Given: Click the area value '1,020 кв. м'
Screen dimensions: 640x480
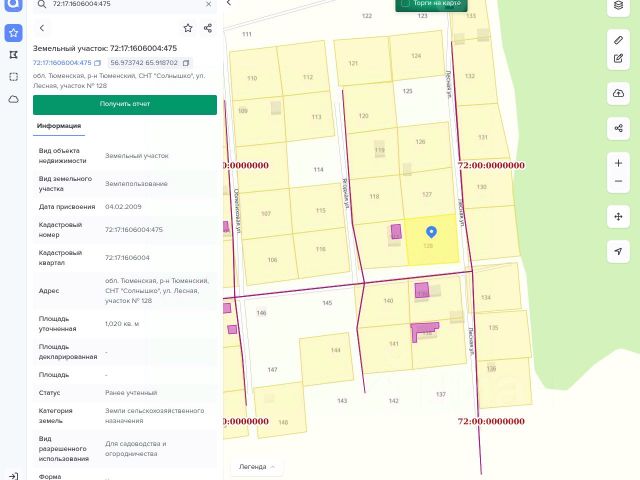Looking at the screenshot, I should point(122,324).
